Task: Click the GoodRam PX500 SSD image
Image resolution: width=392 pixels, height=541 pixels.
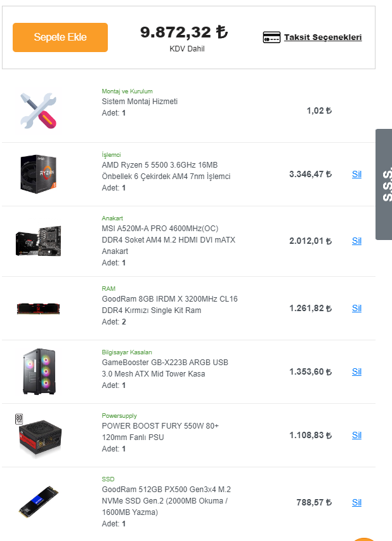Action: pos(38,503)
